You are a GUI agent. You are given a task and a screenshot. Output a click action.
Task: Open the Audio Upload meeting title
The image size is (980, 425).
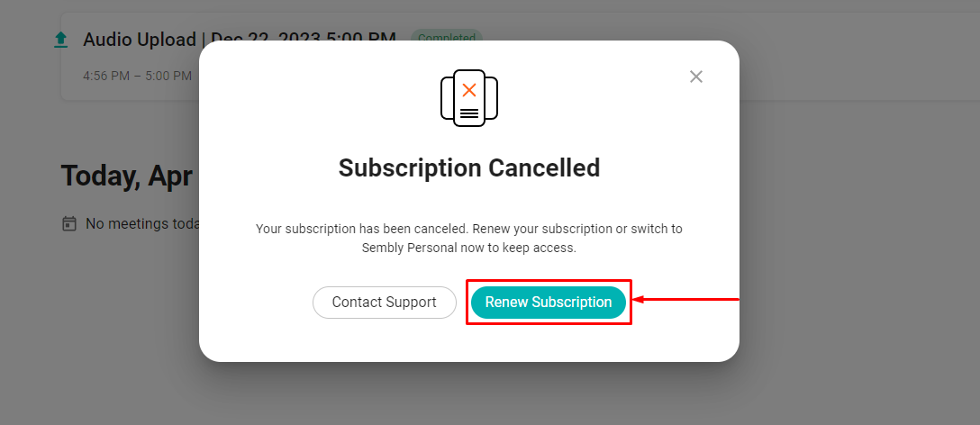point(140,40)
